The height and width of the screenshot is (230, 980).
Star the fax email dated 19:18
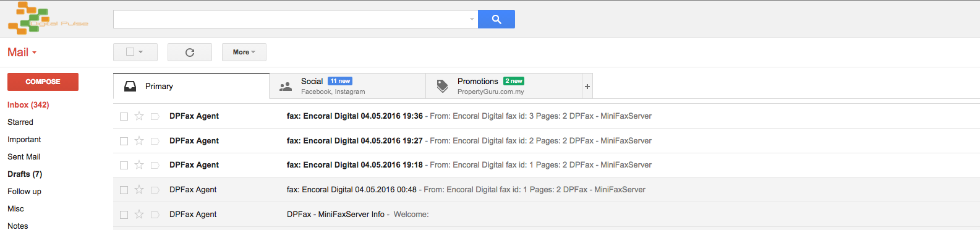click(x=139, y=165)
